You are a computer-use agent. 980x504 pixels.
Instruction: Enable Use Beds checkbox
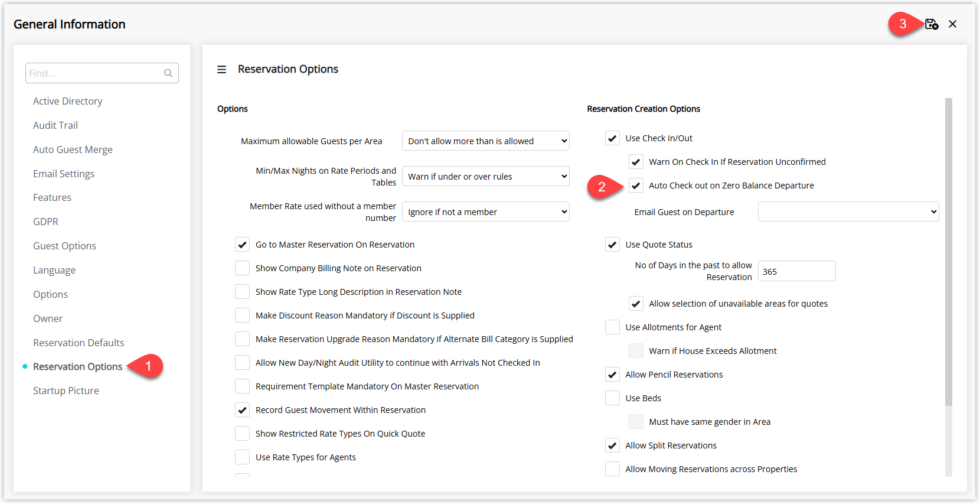pyautogui.click(x=612, y=398)
